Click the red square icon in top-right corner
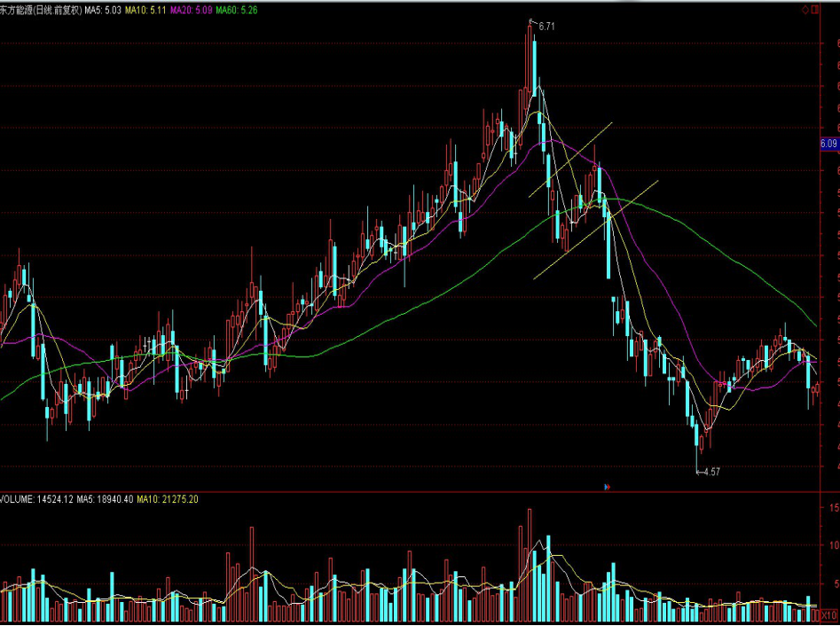 click(x=815, y=9)
